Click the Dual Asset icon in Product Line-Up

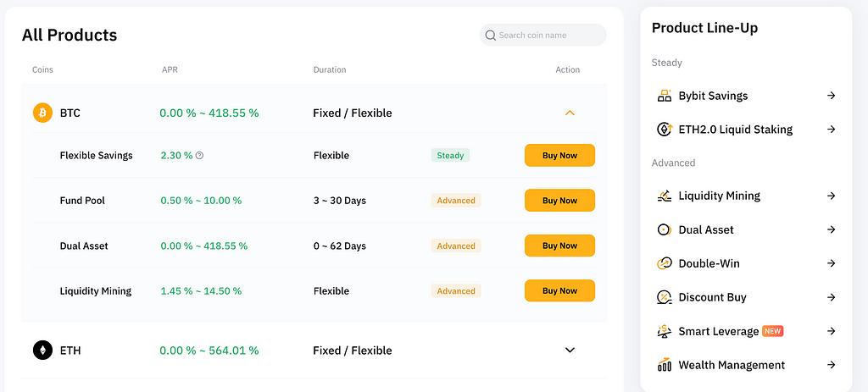click(x=665, y=229)
